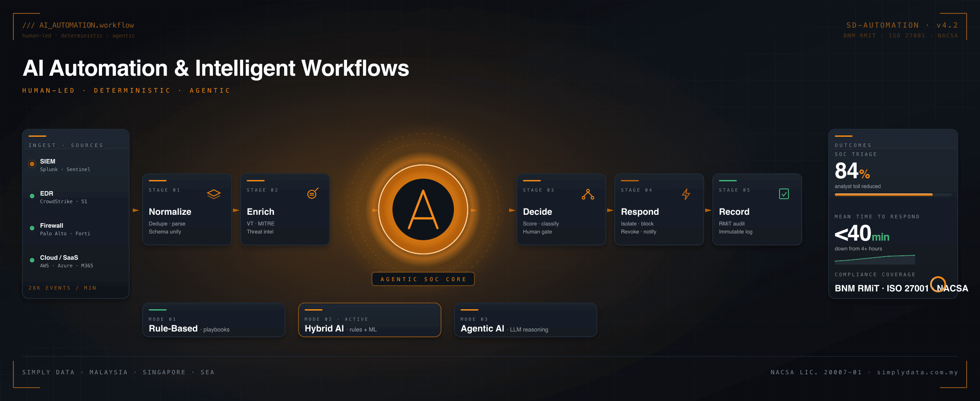Click the arrow leading into Decide stage
This screenshot has height=401, width=980.
tap(512, 210)
